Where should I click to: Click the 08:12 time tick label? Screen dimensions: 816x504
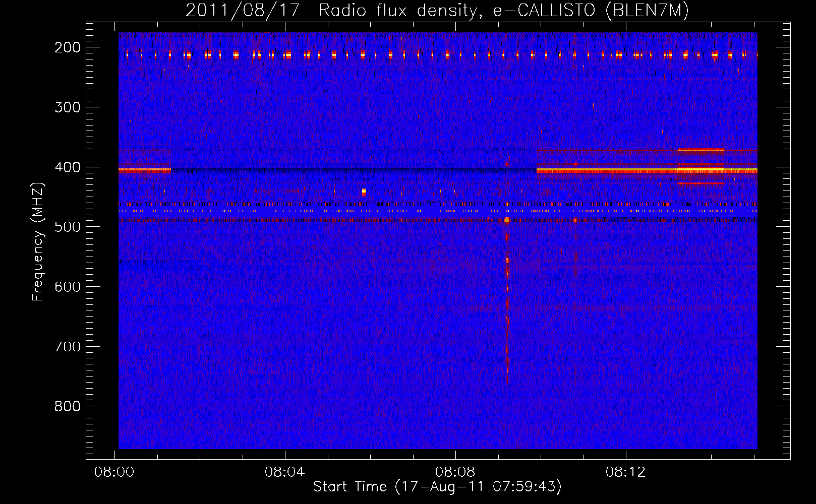(x=626, y=472)
